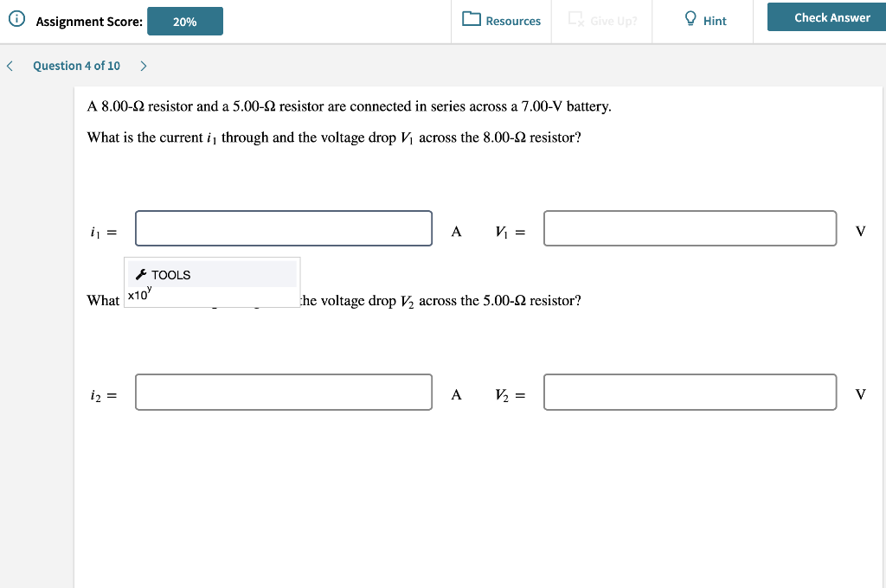Screen dimensions: 886x588
Task: Click the i1 answer input field
Action: pyautogui.click(x=283, y=228)
